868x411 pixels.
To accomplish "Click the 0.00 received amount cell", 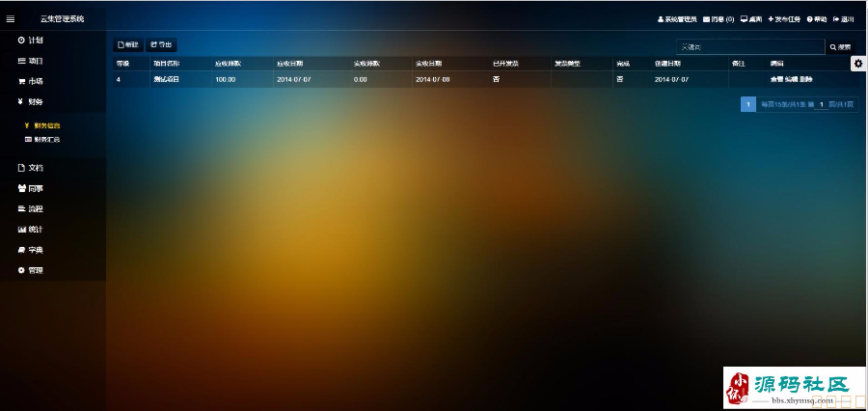I will [361, 79].
